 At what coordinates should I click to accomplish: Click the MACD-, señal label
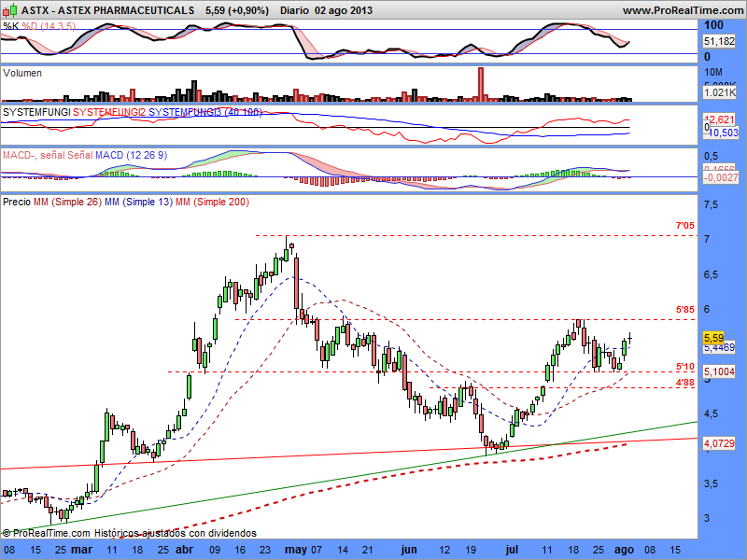34,155
